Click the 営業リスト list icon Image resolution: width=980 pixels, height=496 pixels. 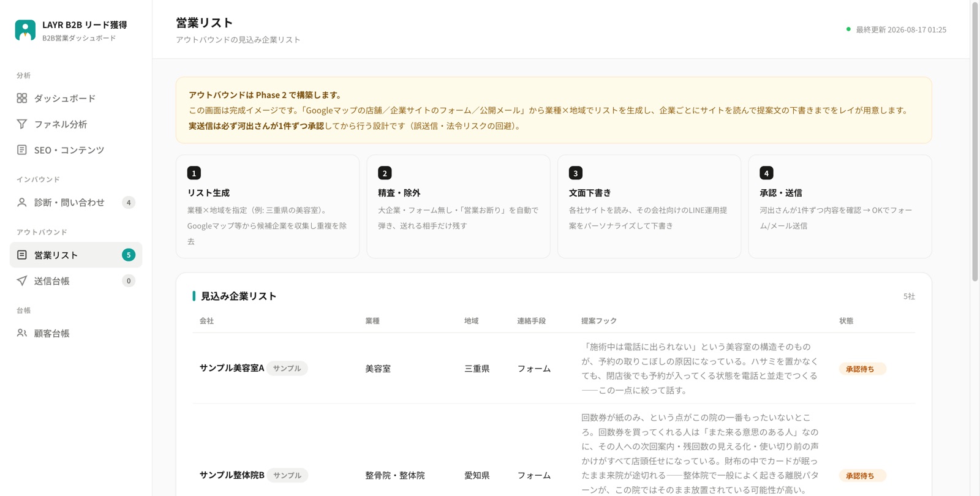click(x=22, y=255)
